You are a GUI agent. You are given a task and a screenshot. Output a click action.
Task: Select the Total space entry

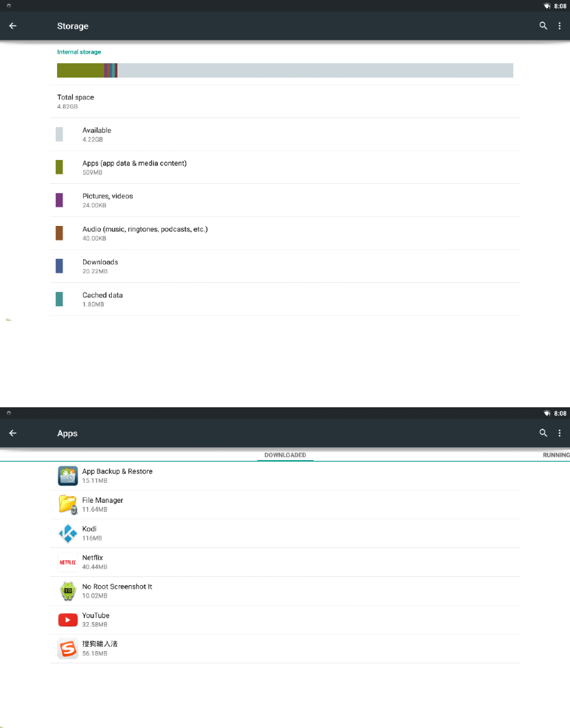285,101
